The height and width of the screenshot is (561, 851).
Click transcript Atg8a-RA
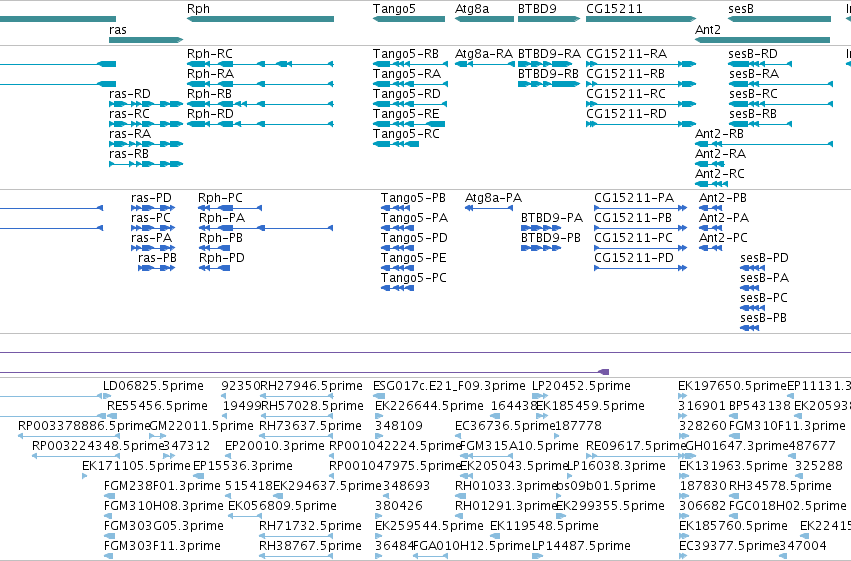coord(484,54)
